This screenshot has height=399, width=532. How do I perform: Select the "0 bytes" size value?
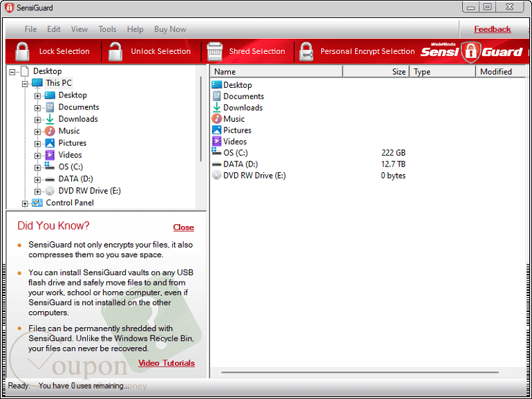click(x=393, y=176)
